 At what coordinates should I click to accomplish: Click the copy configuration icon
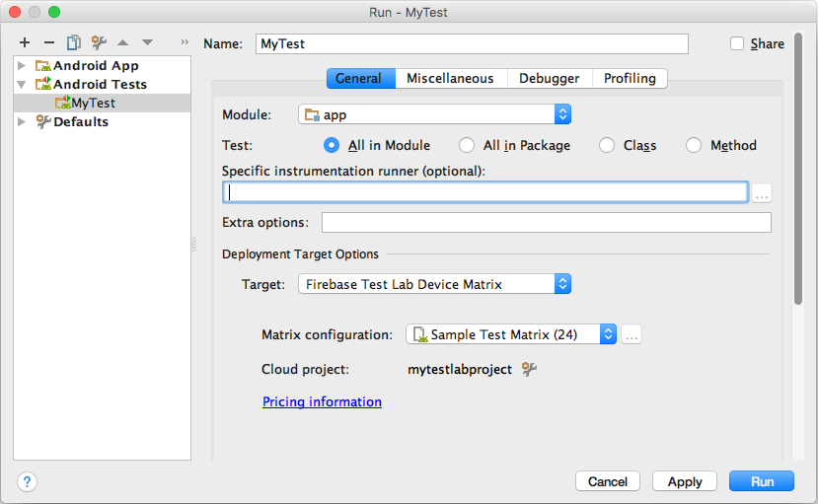pyautogui.click(x=74, y=42)
